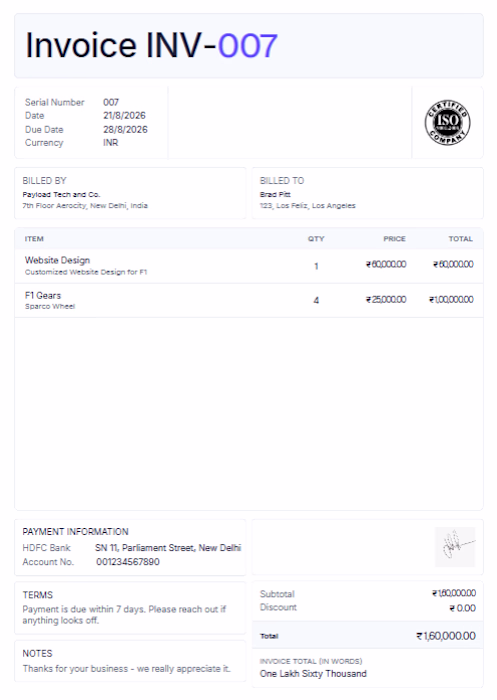Select the Payload Tech and Co. biller name
Viewport: 497px width, 700px height.
coord(61,195)
